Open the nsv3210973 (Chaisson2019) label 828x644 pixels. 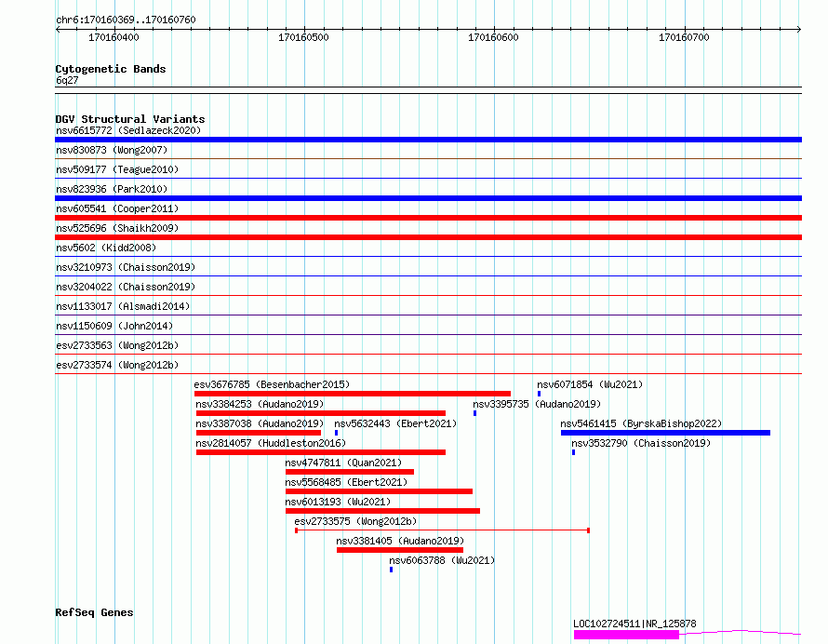point(126,267)
